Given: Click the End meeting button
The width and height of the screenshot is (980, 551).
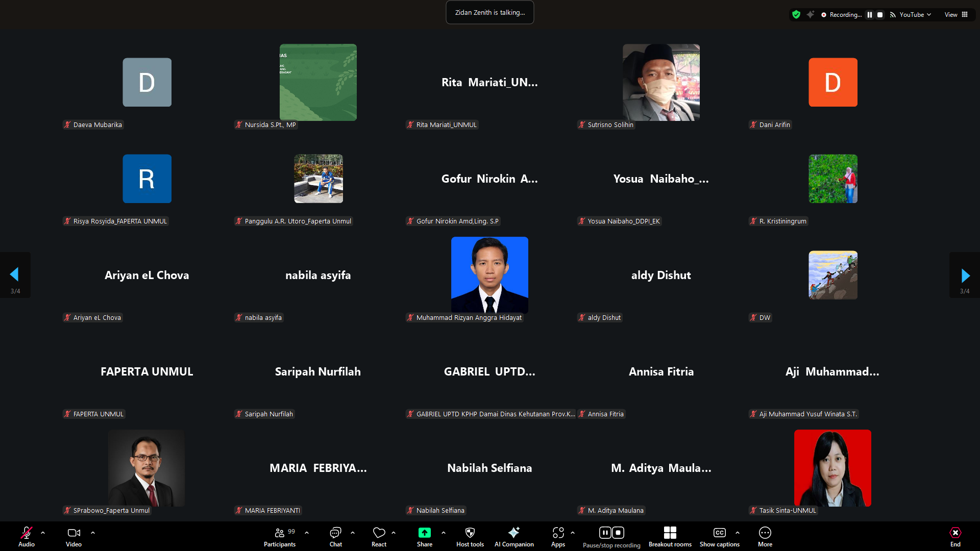Looking at the screenshot, I should point(955,536).
